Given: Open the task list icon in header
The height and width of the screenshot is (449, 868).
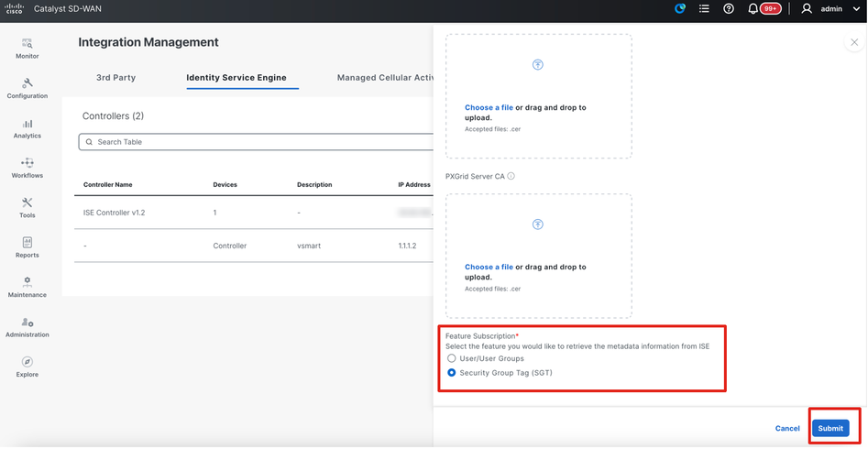Looking at the screenshot, I should coord(704,9).
